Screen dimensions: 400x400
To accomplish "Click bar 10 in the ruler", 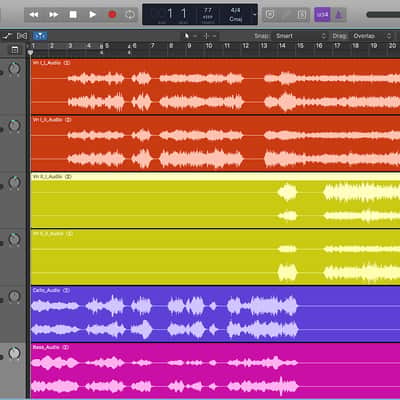I will coord(209,46).
